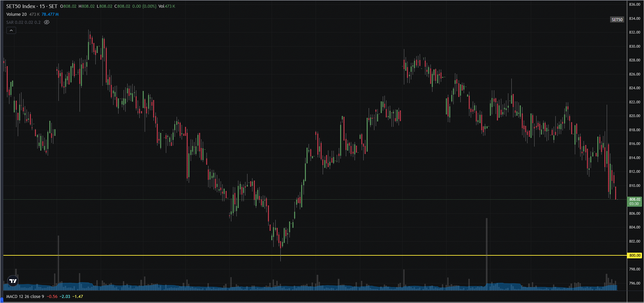Click the 810.00 price axis label

click(x=635, y=186)
